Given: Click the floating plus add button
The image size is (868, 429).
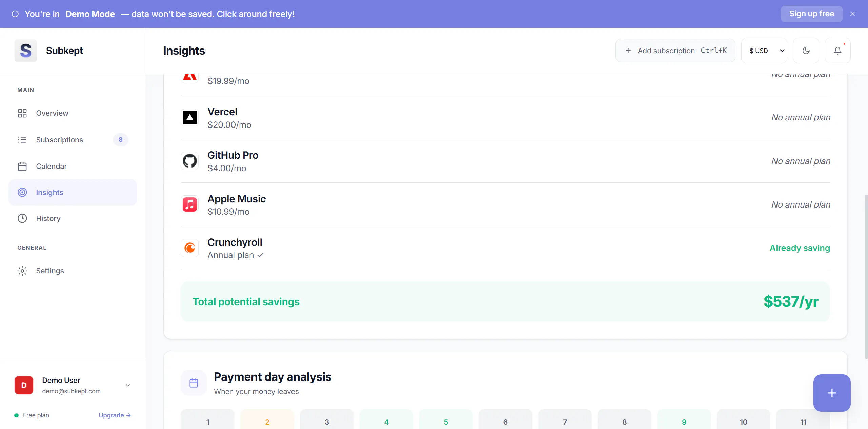Looking at the screenshot, I should coord(832,393).
